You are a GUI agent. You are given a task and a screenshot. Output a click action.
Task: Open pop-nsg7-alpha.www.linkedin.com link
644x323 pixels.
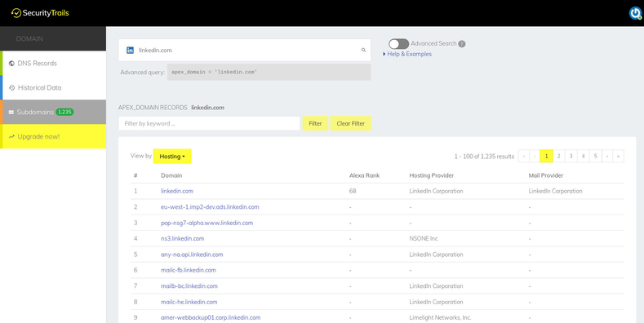(207, 223)
